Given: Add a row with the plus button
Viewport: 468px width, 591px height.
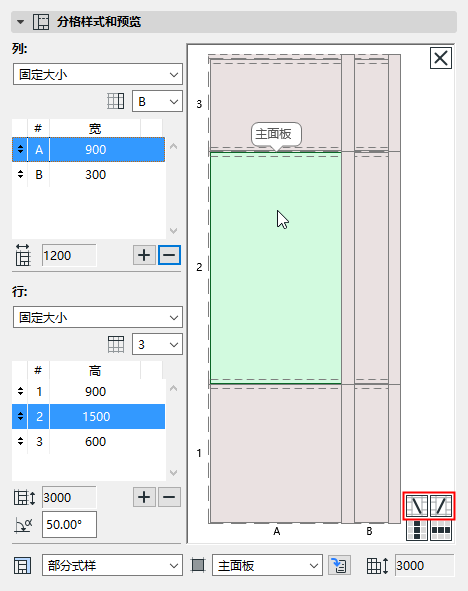Looking at the screenshot, I should pyautogui.click(x=144, y=497).
